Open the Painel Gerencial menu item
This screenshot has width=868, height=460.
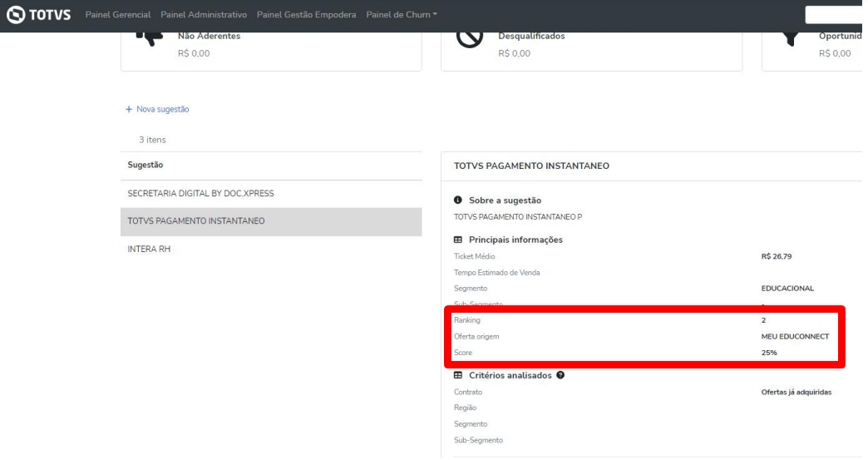(x=118, y=15)
